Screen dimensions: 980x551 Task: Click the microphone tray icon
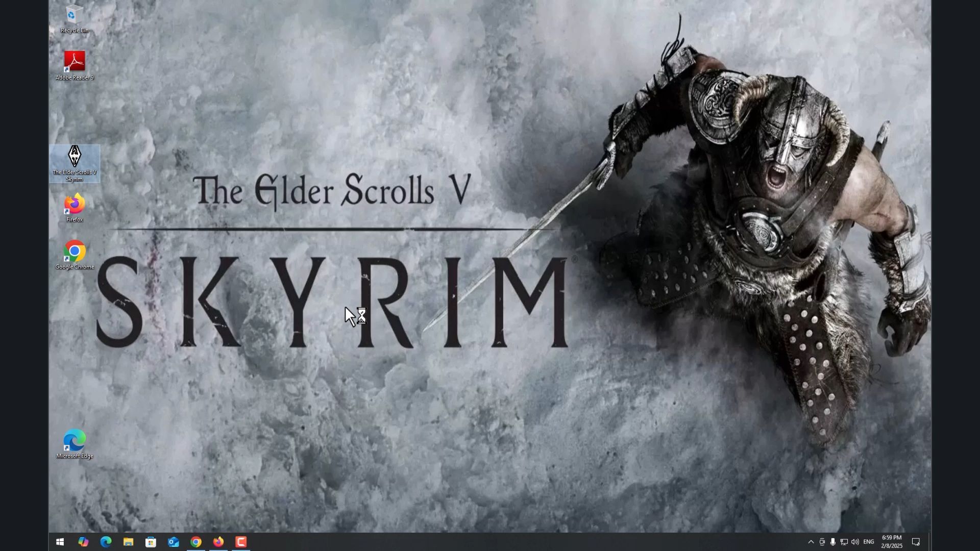833,542
